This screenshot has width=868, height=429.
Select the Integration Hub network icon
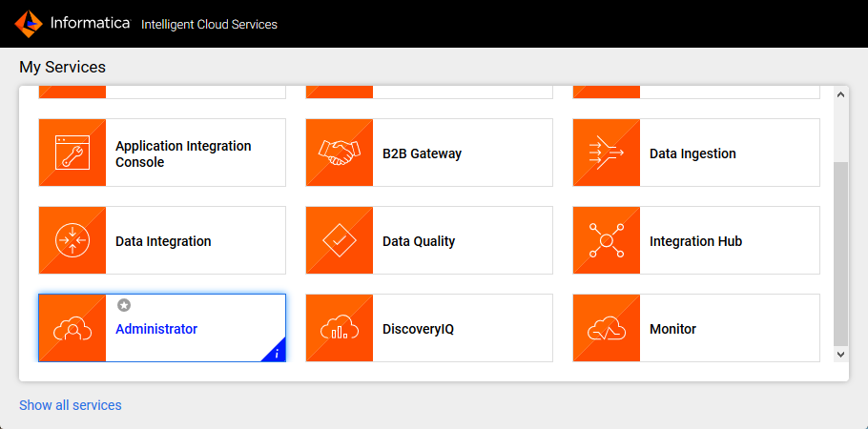(607, 240)
